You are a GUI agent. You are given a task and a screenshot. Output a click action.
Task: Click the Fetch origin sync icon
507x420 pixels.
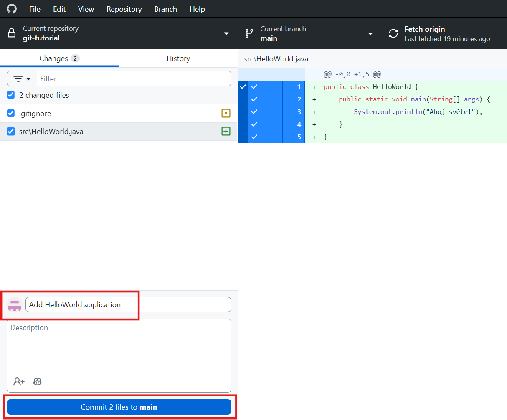pos(393,33)
